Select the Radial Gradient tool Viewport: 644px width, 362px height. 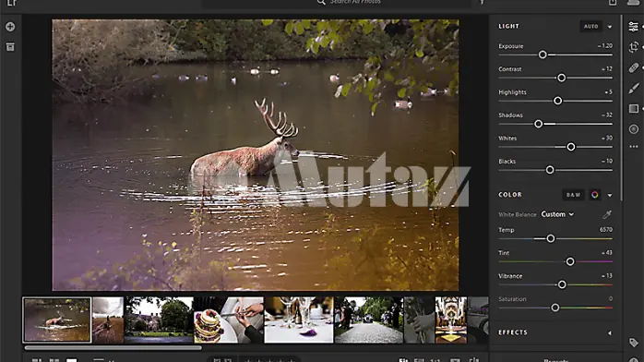633,129
